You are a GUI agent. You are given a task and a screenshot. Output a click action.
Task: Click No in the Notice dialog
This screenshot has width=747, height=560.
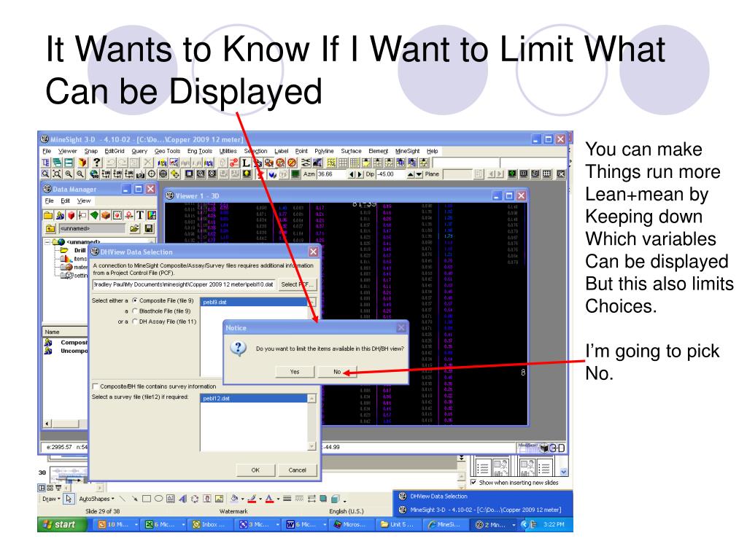pyautogui.click(x=337, y=371)
